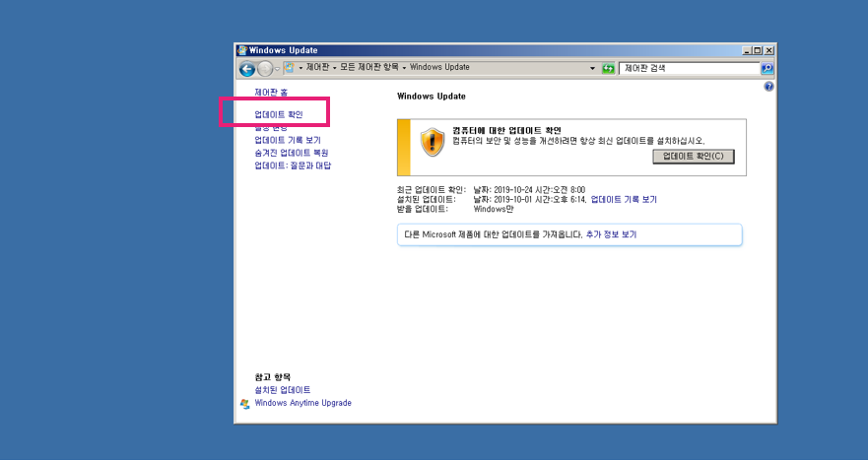
Task: Minimize the Windows Update window
Action: [747, 50]
